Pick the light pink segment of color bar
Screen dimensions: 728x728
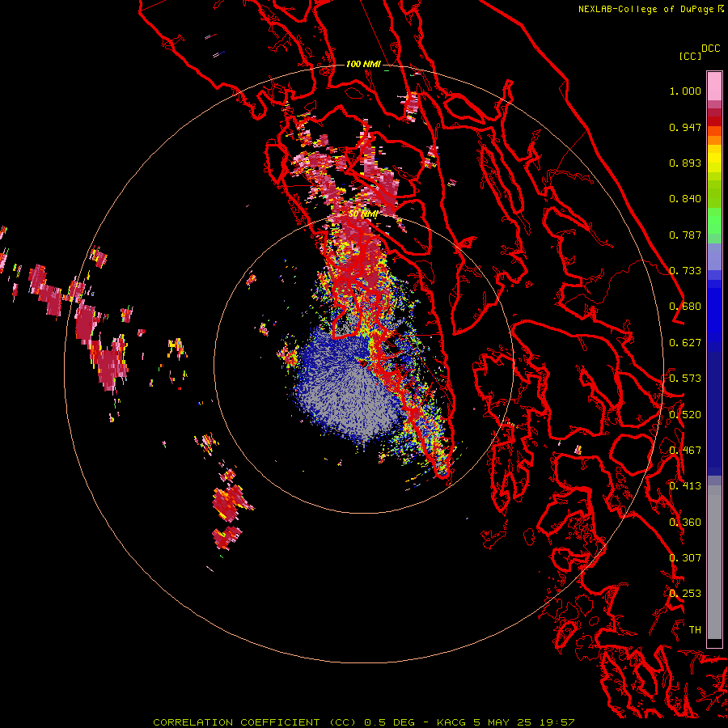point(714,87)
